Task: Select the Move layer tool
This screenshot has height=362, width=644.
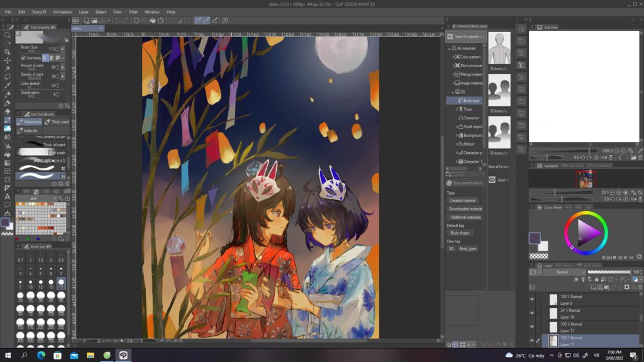Action: [x=7, y=60]
